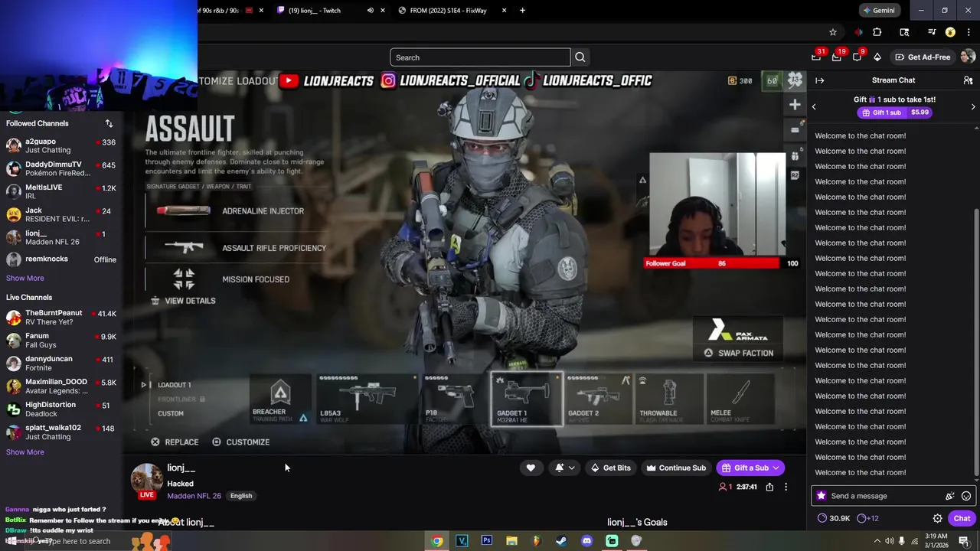Open MeltsLIVE channel in sidebar
This screenshot has height=551, width=980.
(61, 191)
